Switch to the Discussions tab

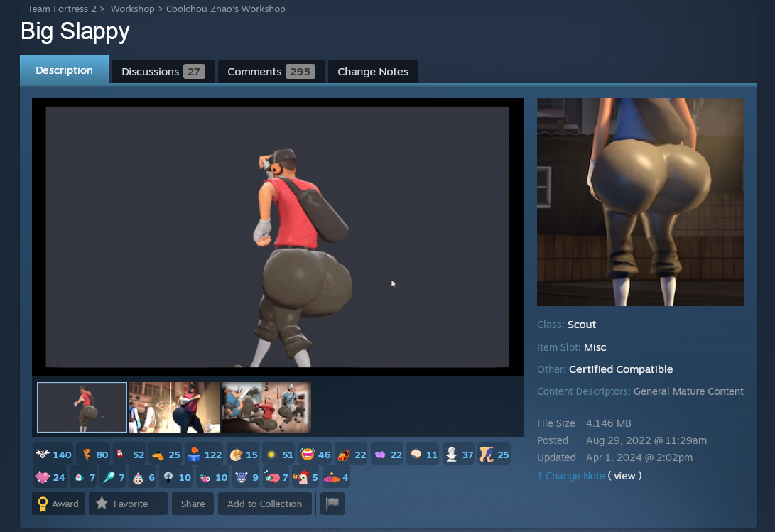[163, 72]
